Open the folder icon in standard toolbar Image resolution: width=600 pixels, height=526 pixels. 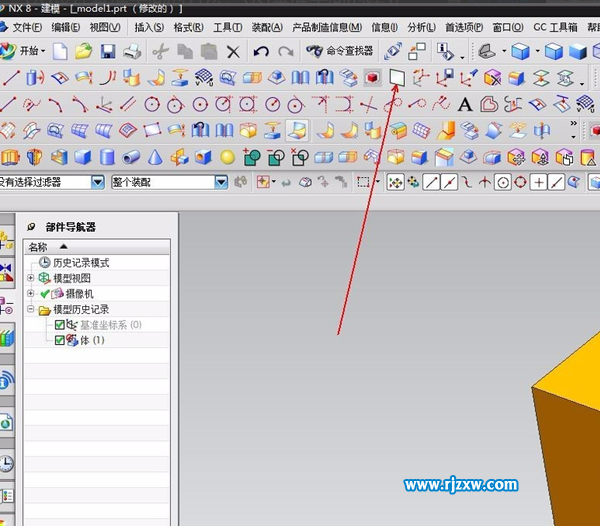point(84,51)
